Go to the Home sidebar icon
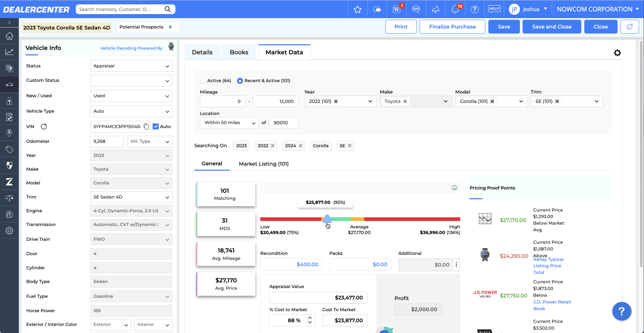 click(x=9, y=36)
